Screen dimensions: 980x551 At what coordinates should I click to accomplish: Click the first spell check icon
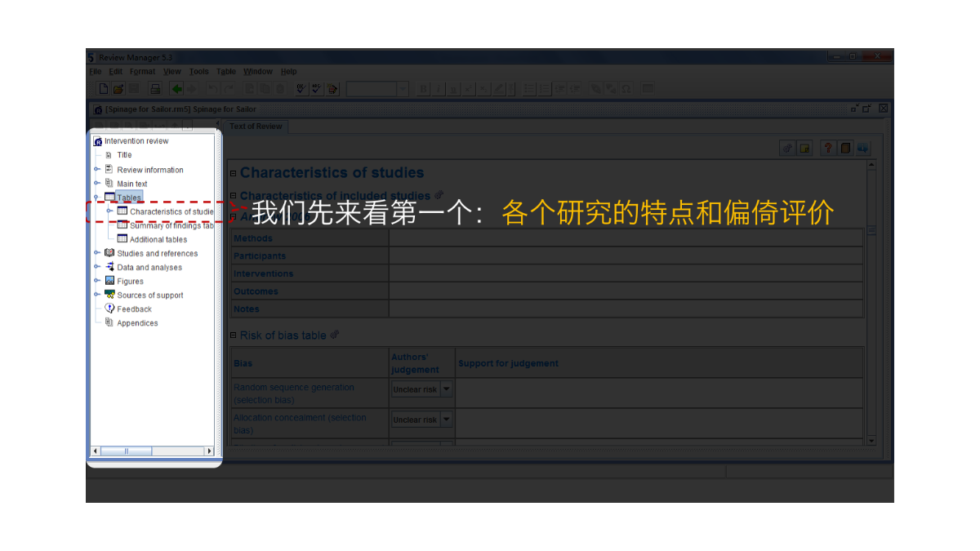tap(301, 88)
